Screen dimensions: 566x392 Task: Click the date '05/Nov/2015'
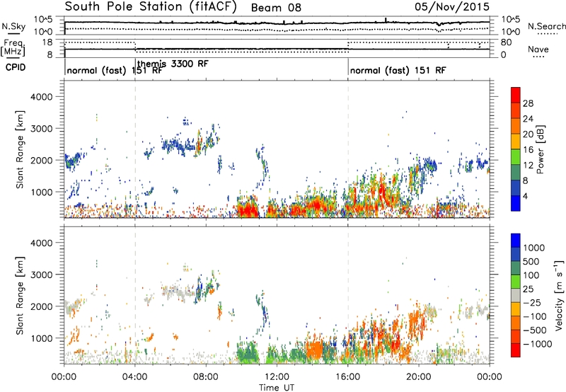452,7
